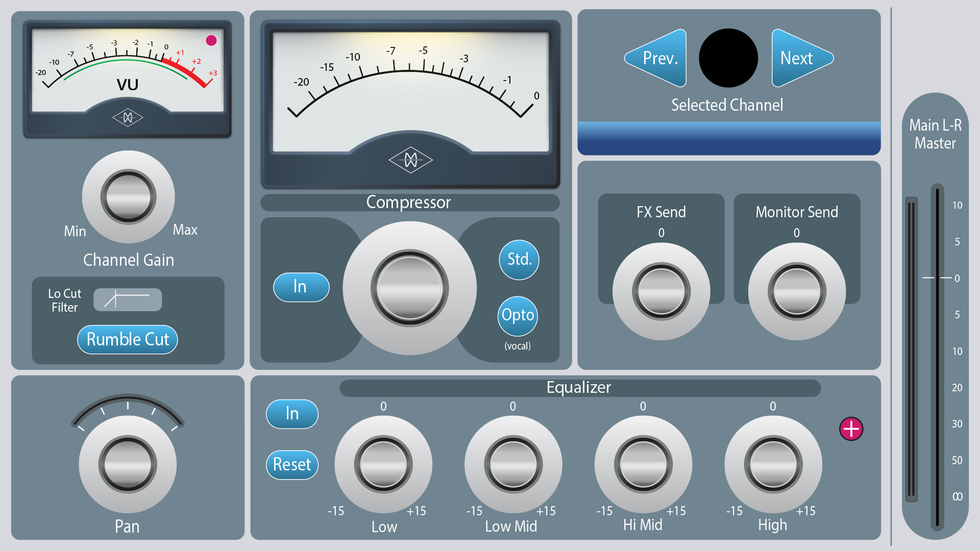Image resolution: width=980 pixels, height=551 pixels.
Task: Select the Opto vocal compressor mode
Action: click(x=518, y=316)
